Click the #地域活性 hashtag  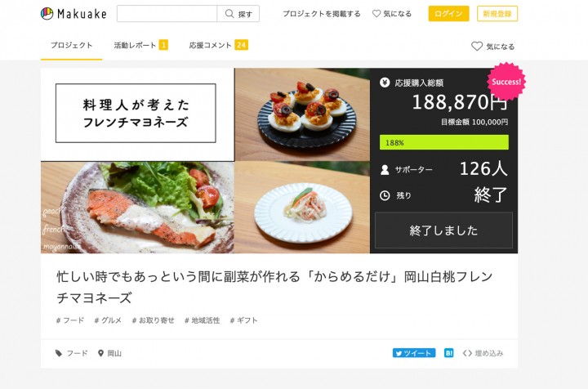pyautogui.click(x=203, y=320)
